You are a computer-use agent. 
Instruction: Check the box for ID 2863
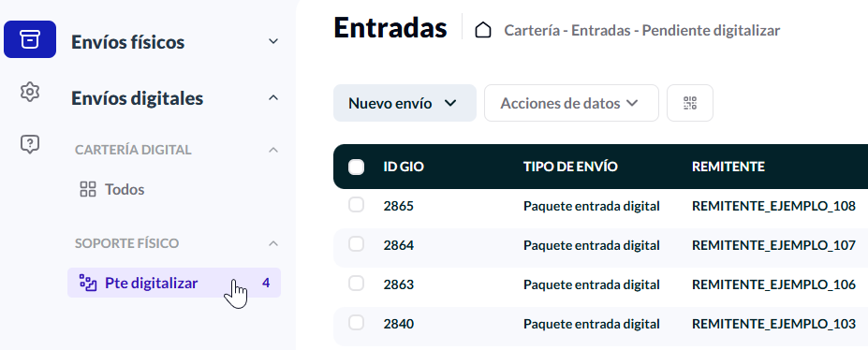click(x=356, y=284)
